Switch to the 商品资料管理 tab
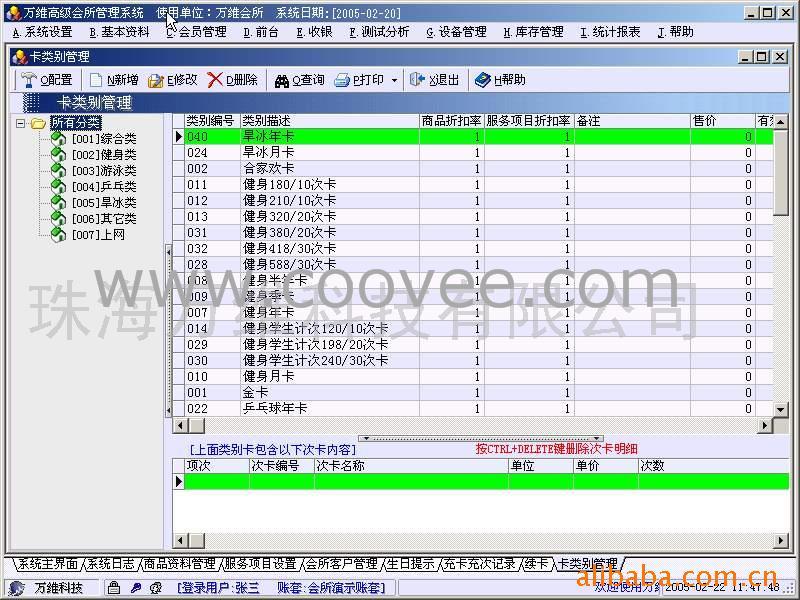 point(180,564)
